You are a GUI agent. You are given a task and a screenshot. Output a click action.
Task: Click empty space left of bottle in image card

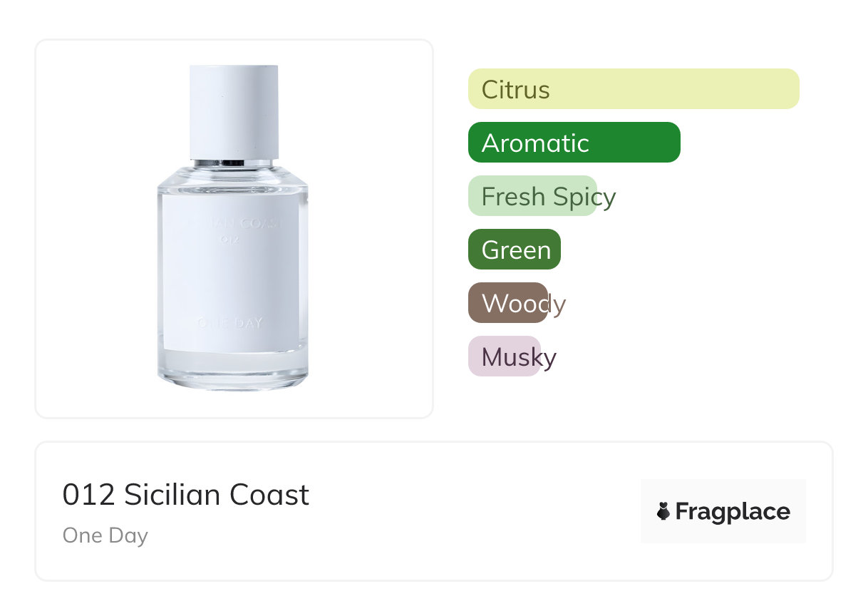tap(93, 228)
